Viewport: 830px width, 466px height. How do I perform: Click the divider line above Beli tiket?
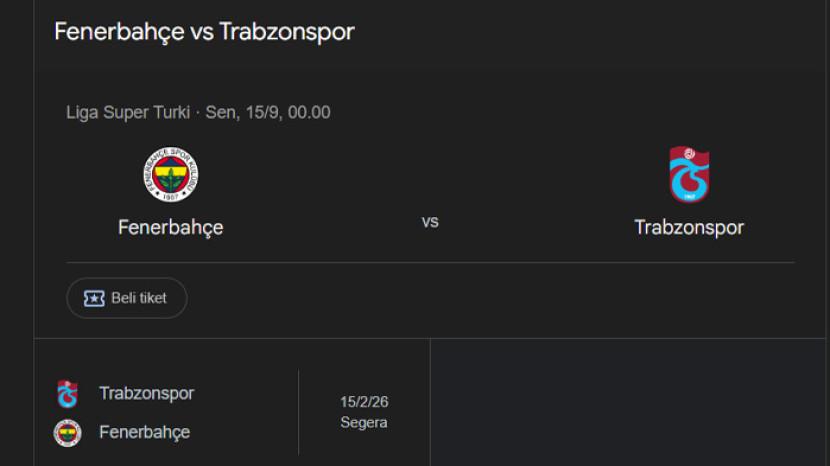pyautogui.click(x=430, y=263)
